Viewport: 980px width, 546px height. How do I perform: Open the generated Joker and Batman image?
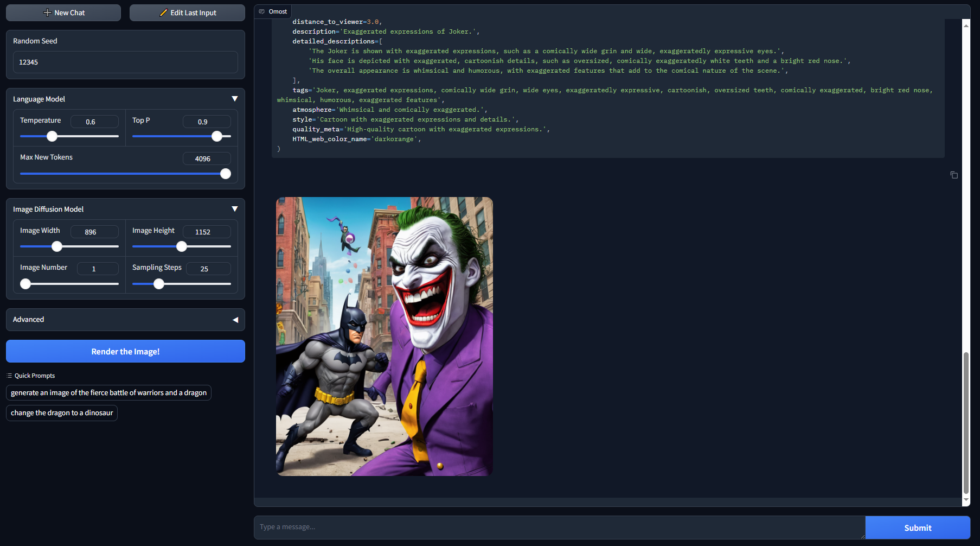pyautogui.click(x=384, y=336)
